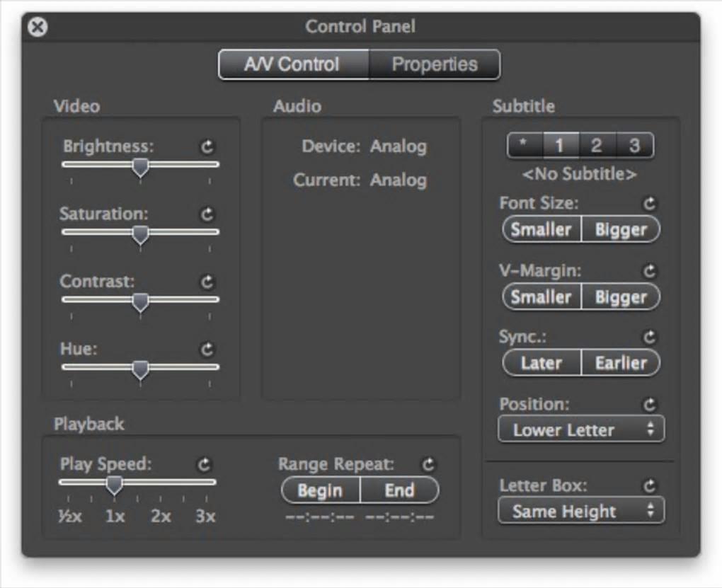
Task: Click the Contrast reset arrow icon
Action: (207, 282)
